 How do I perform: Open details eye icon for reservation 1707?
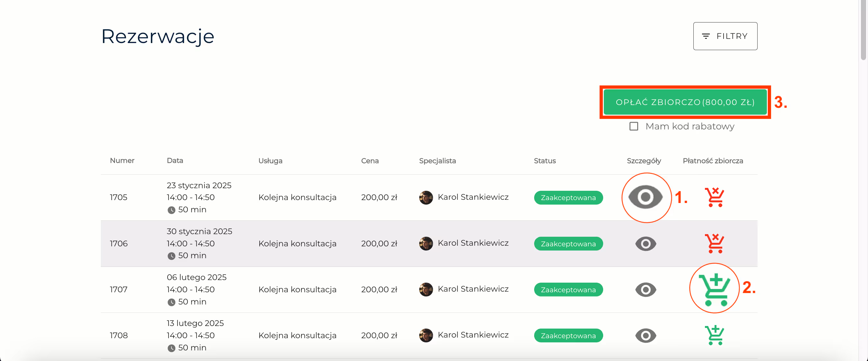click(645, 290)
